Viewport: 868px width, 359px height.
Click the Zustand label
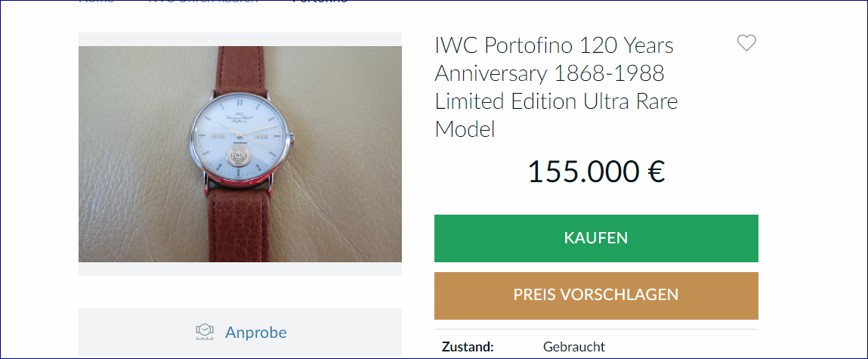pos(468,348)
